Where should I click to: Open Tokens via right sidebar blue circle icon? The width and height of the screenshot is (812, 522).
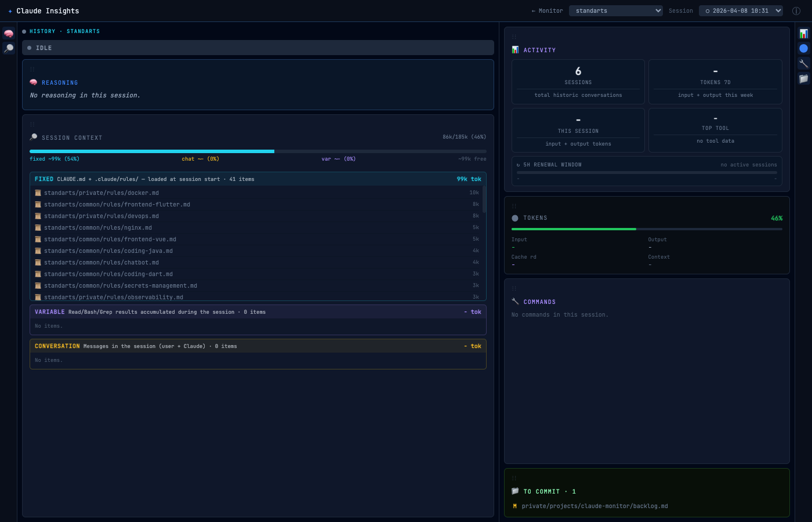[803, 48]
